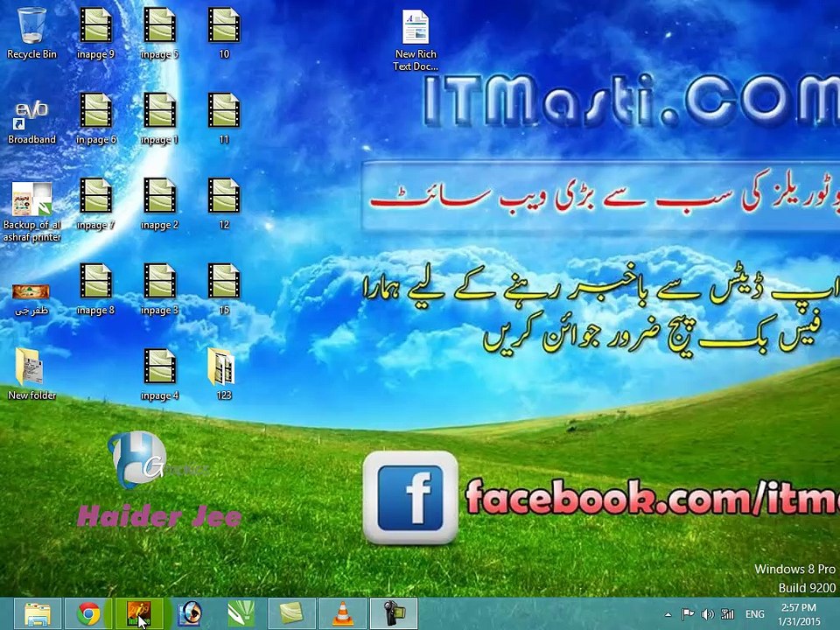Select the Backup_of_al ashraf printer file

[x=31, y=211]
